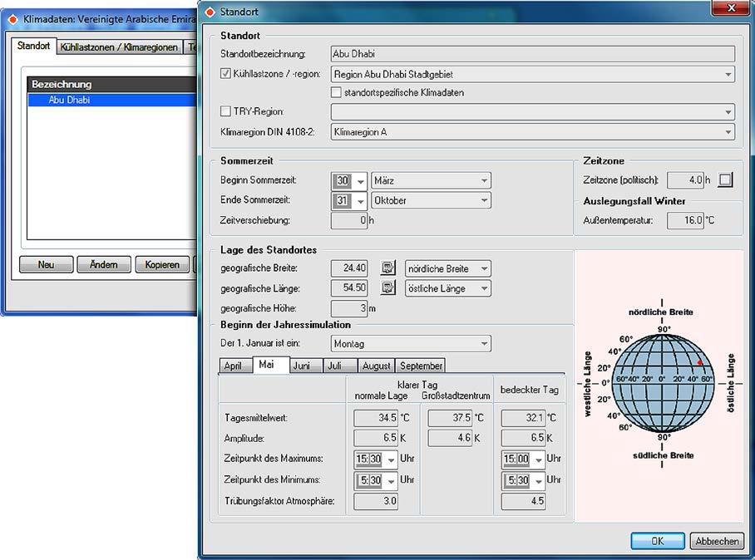Toggle the Kühllastzone / -region checkbox
This screenshot has width=755, height=560.
pyautogui.click(x=225, y=74)
